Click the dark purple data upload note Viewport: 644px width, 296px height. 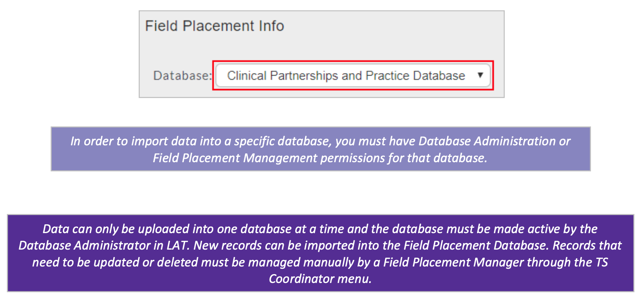coord(320,253)
